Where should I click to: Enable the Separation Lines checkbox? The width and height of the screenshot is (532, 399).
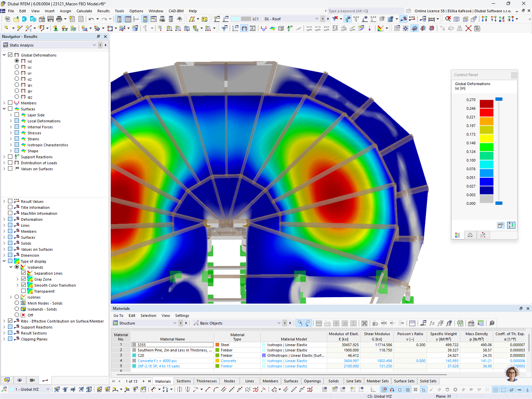coord(23,273)
